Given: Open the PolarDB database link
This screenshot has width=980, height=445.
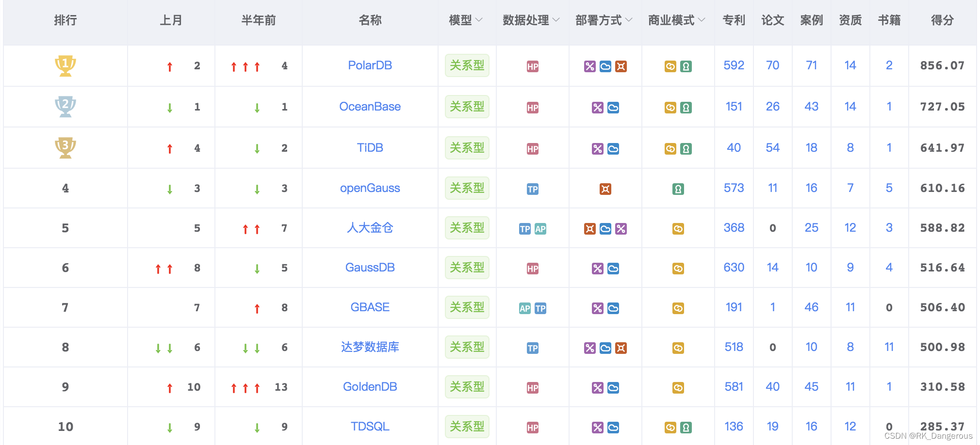Looking at the screenshot, I should 370,65.
